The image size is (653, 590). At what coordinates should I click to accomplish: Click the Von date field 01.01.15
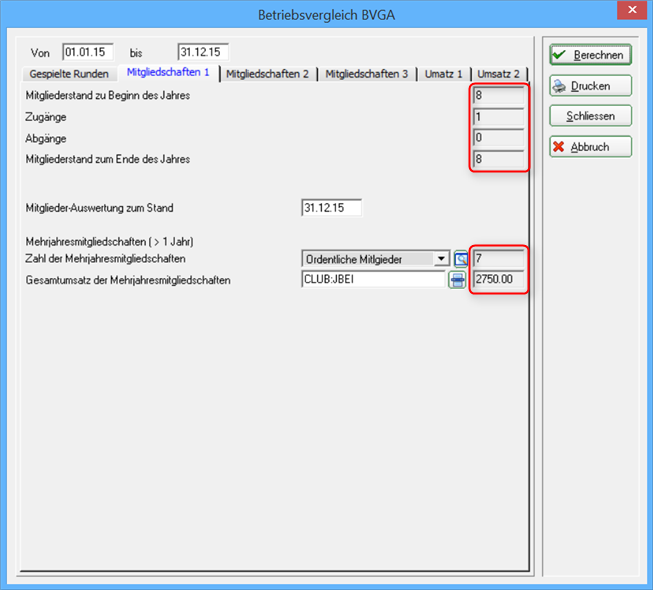click(88, 52)
